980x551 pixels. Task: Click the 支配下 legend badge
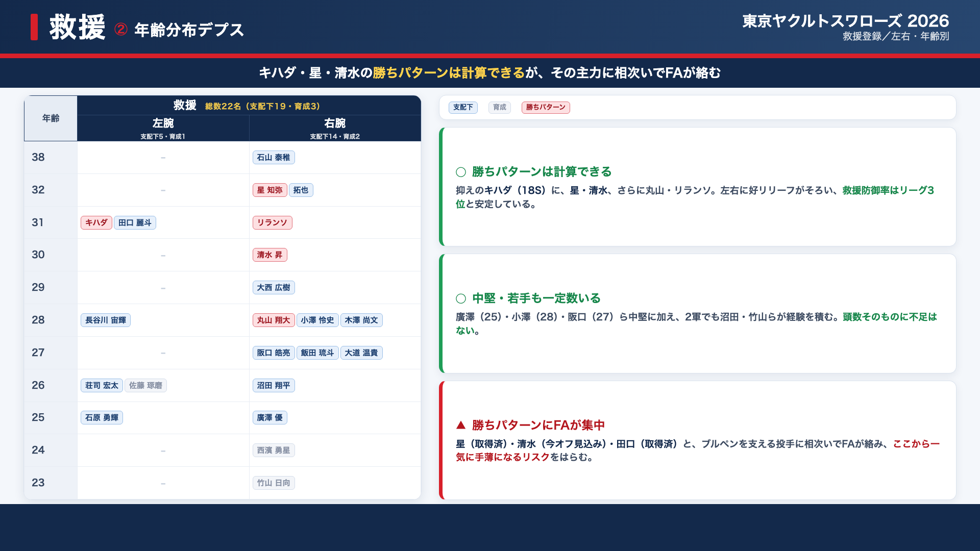[x=463, y=108]
